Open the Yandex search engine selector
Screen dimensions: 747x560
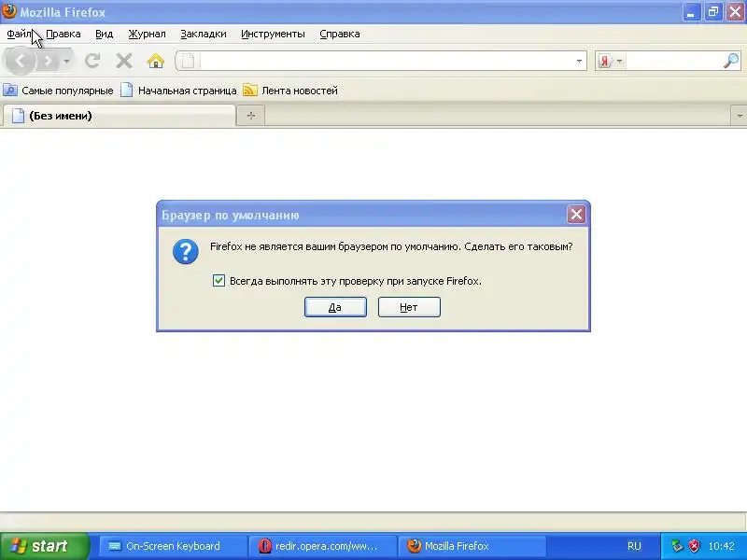[x=610, y=61]
